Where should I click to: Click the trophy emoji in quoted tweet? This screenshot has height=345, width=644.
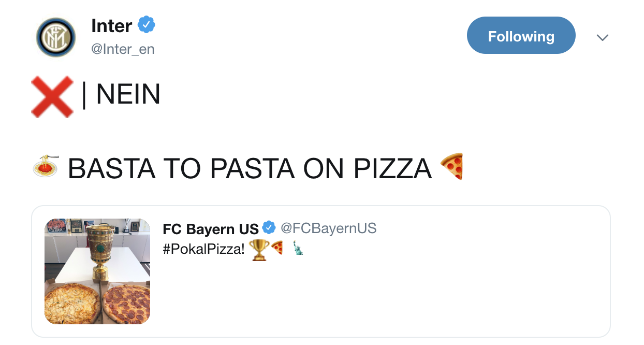(259, 249)
